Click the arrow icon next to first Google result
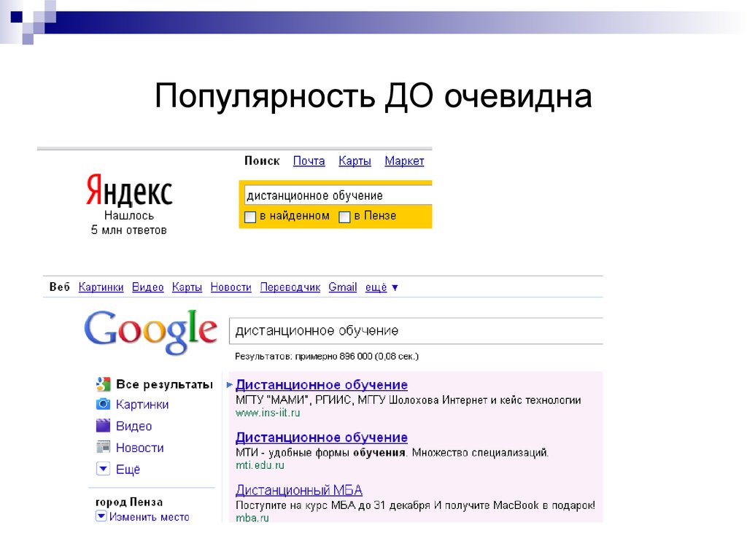The width and height of the screenshot is (747, 560). 228,384
